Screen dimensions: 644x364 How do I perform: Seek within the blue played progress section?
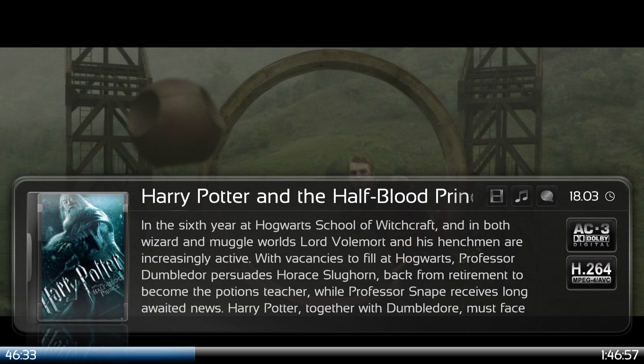coord(98,355)
